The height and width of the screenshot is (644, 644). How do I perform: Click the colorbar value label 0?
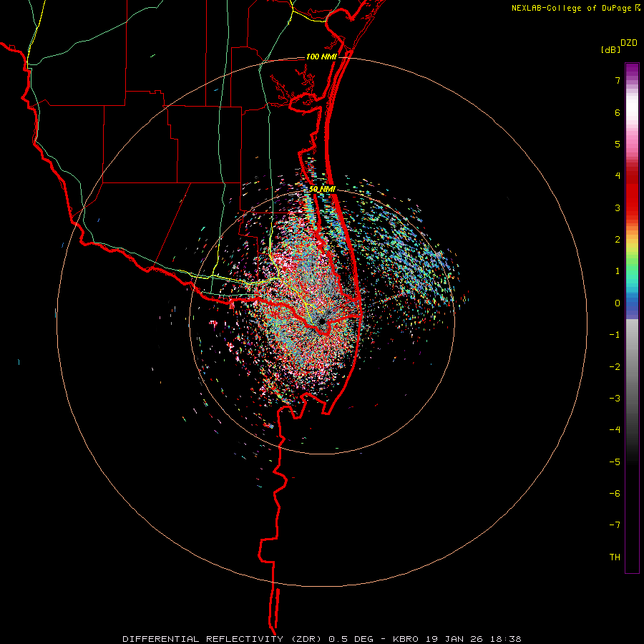point(618,303)
